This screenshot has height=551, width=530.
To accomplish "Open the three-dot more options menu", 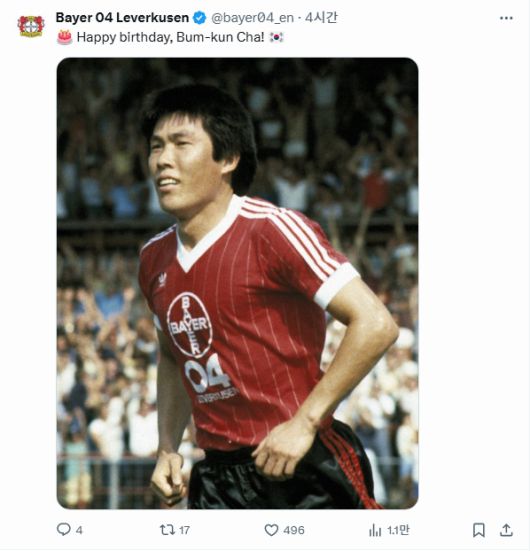I will 506,18.
